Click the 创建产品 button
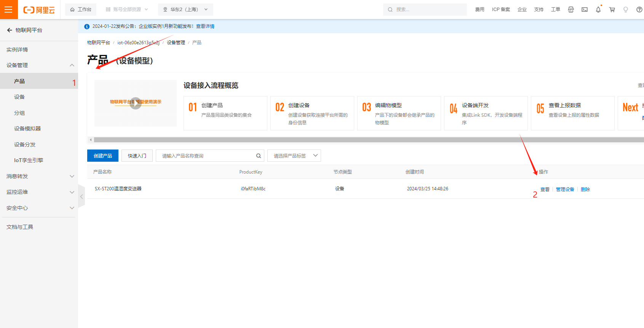 [x=103, y=156]
